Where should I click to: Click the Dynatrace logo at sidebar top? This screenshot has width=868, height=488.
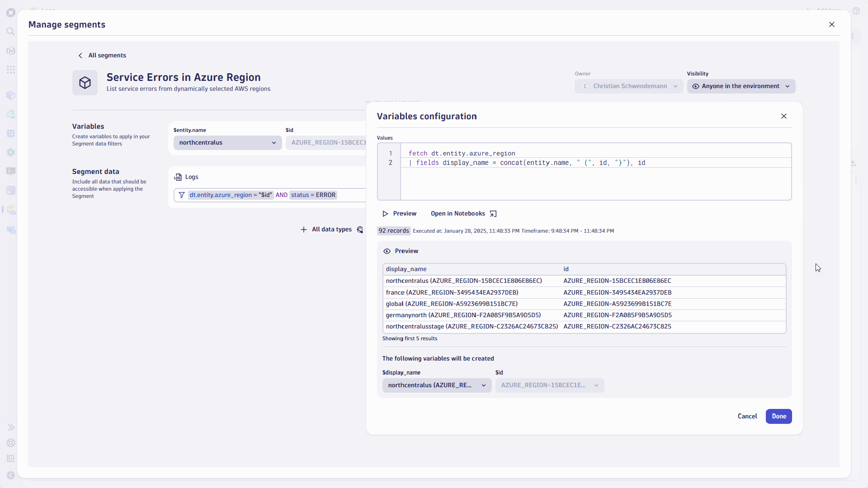pyautogui.click(x=10, y=12)
